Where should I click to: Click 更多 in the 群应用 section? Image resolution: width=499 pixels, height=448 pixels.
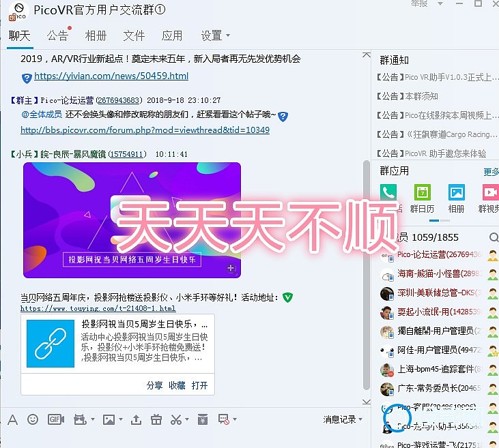pos(491,172)
